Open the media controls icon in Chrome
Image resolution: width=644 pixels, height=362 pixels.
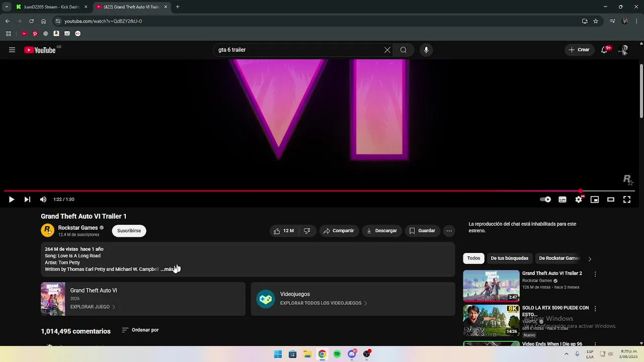[x=612, y=21]
